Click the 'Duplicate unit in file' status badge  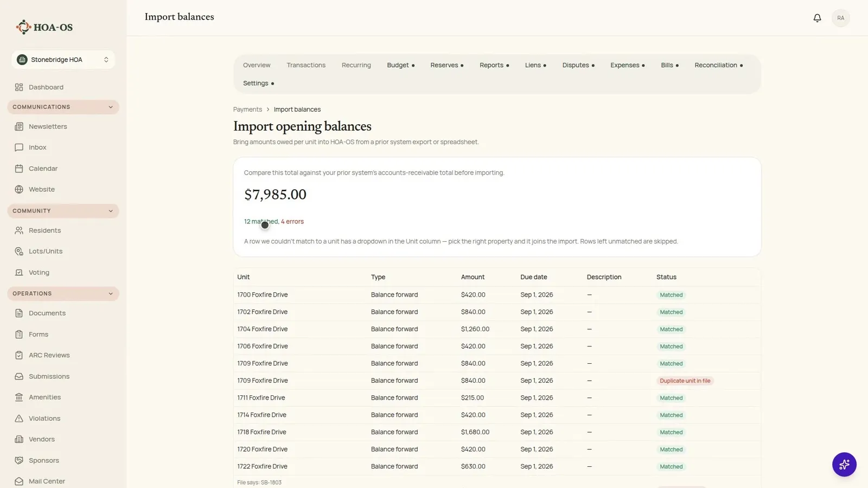click(685, 381)
